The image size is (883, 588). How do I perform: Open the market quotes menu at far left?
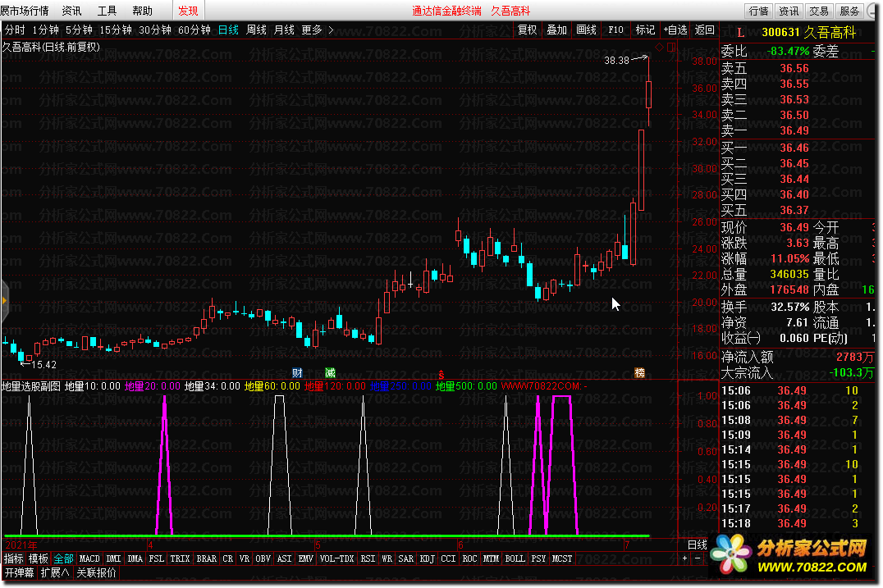tap(25, 11)
